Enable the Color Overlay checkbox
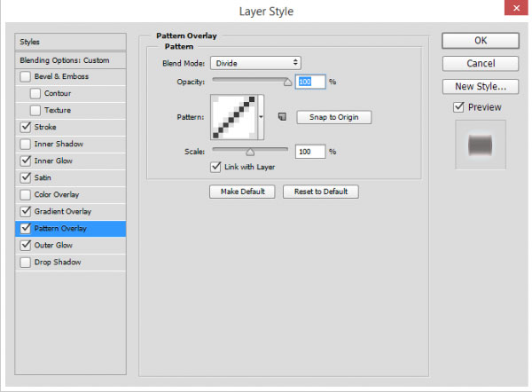The image size is (532, 392). [25, 194]
